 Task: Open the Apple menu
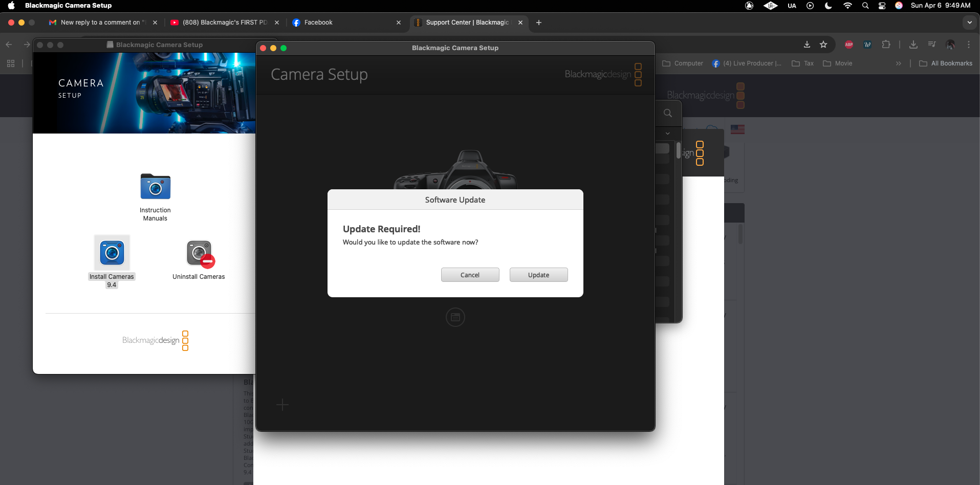click(x=11, y=6)
